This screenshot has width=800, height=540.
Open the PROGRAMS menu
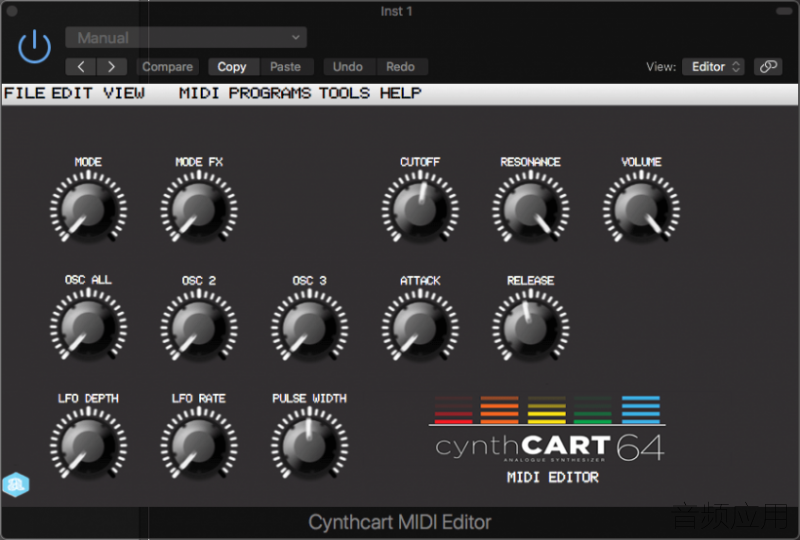[x=269, y=93]
